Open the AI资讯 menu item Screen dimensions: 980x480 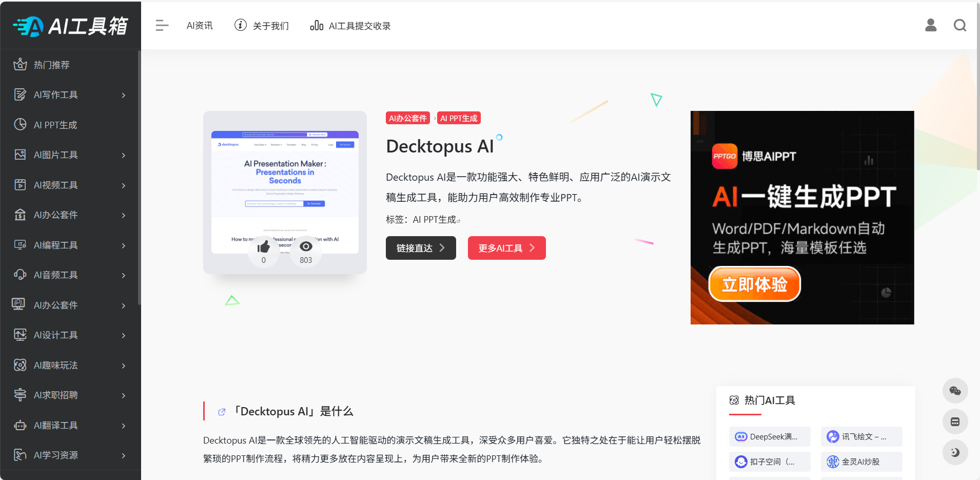point(200,25)
